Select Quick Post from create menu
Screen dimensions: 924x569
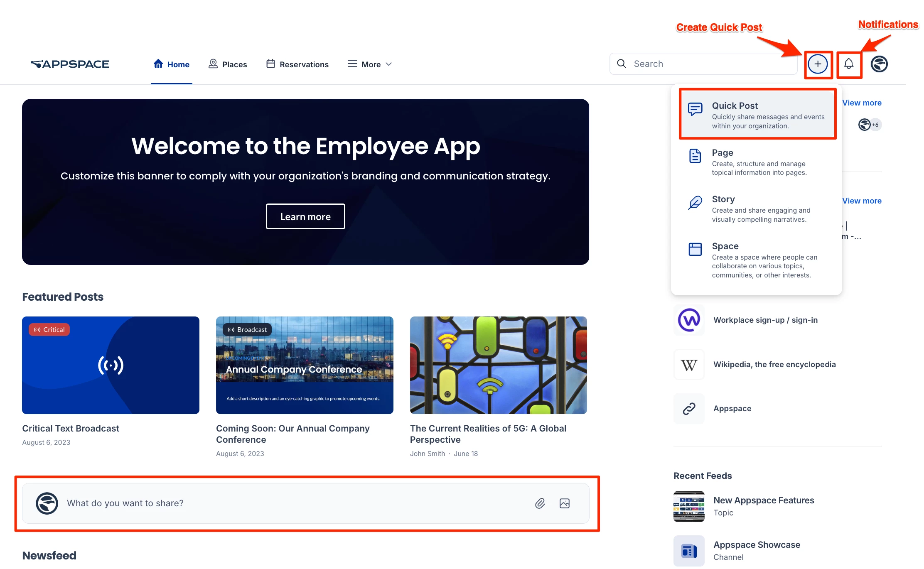point(757,114)
